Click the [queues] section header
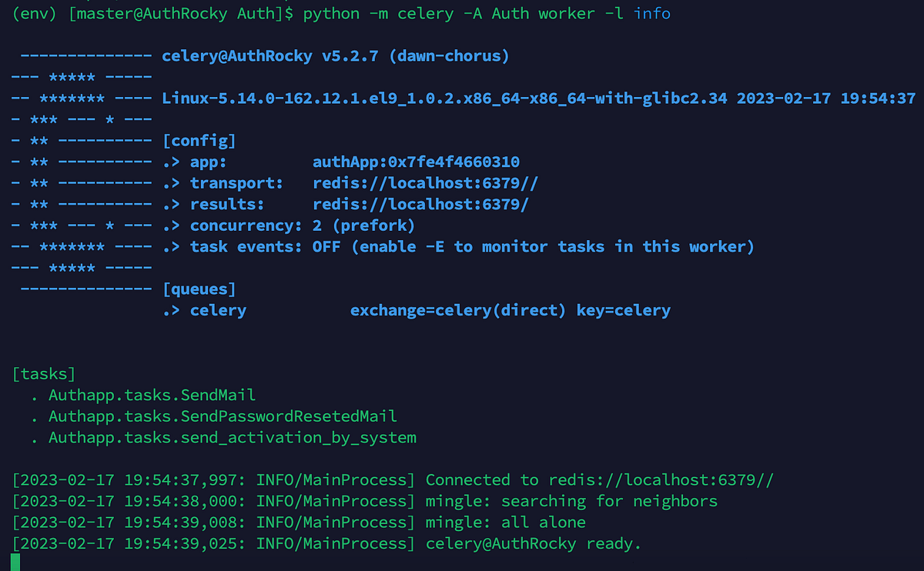 (199, 289)
